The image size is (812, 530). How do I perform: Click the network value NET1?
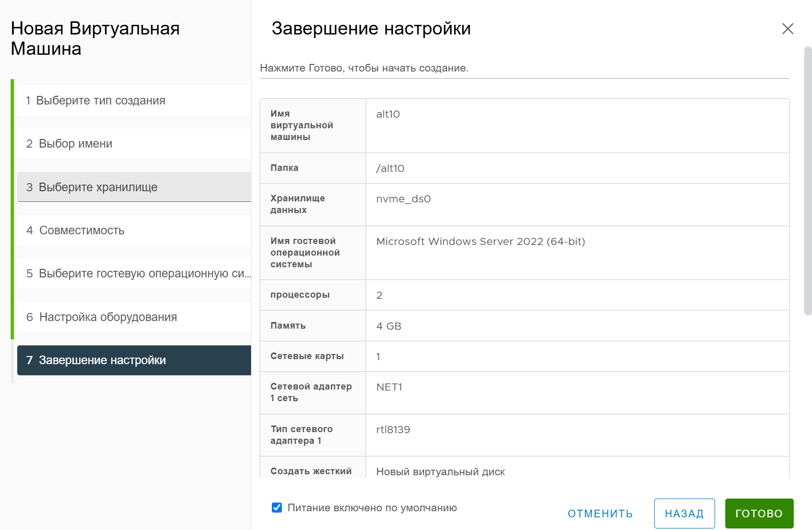point(389,387)
